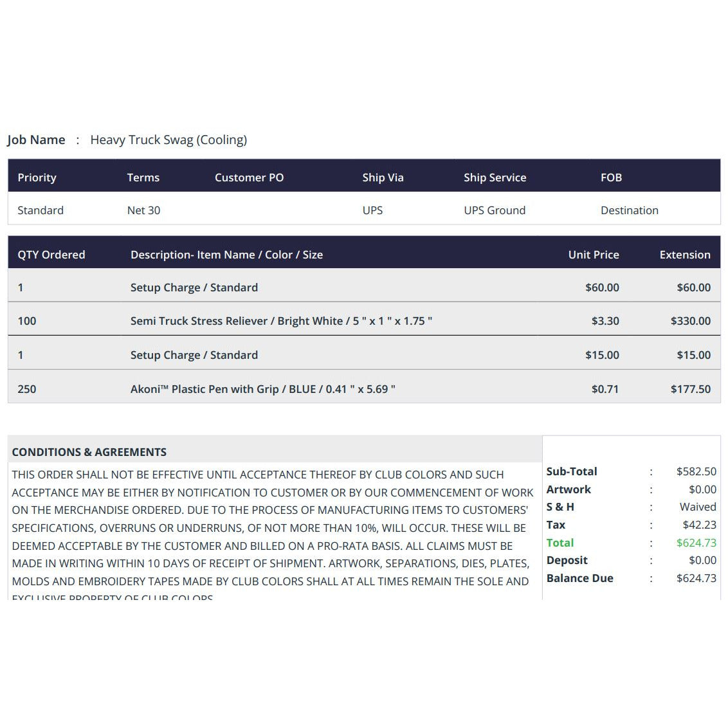Select the Extension column header

tap(684, 255)
